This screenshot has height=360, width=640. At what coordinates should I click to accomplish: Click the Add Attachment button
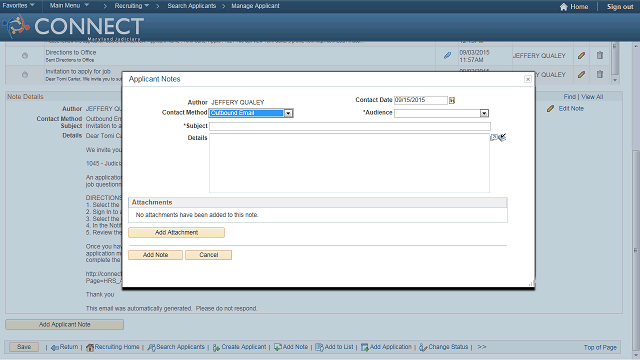tap(176, 232)
